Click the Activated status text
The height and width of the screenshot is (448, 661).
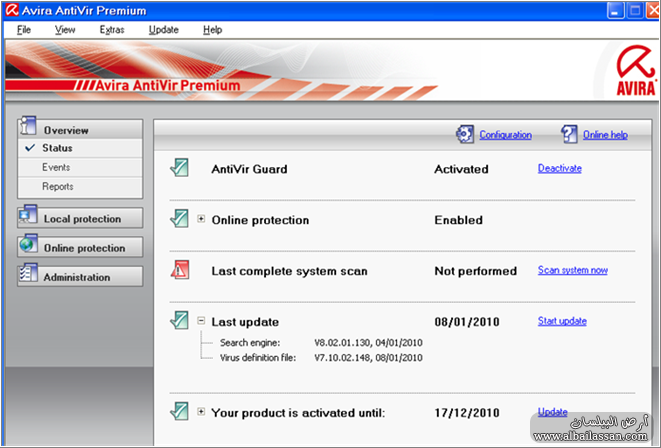(x=461, y=169)
